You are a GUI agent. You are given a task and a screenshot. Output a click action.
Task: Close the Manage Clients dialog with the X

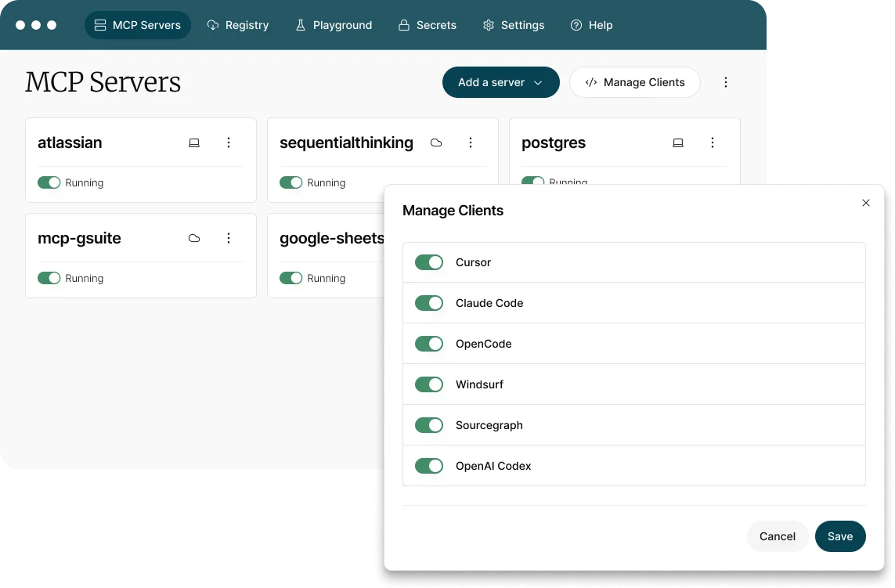[x=865, y=203]
